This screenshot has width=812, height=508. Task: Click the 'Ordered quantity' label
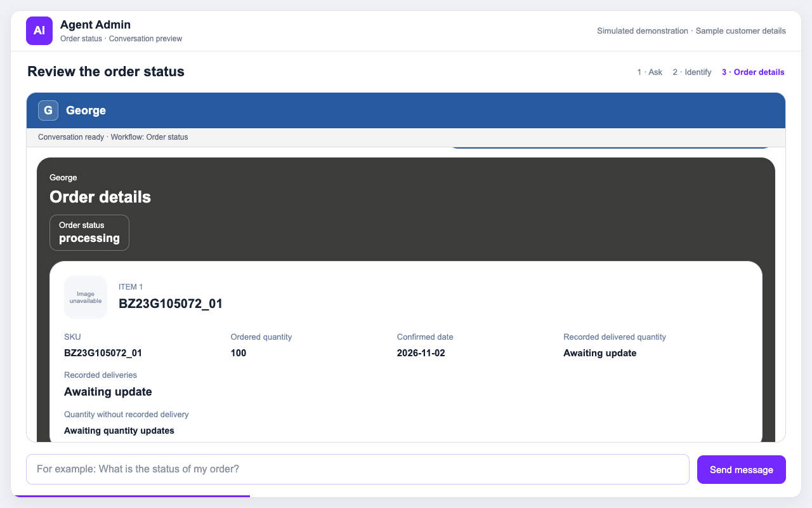(x=261, y=337)
